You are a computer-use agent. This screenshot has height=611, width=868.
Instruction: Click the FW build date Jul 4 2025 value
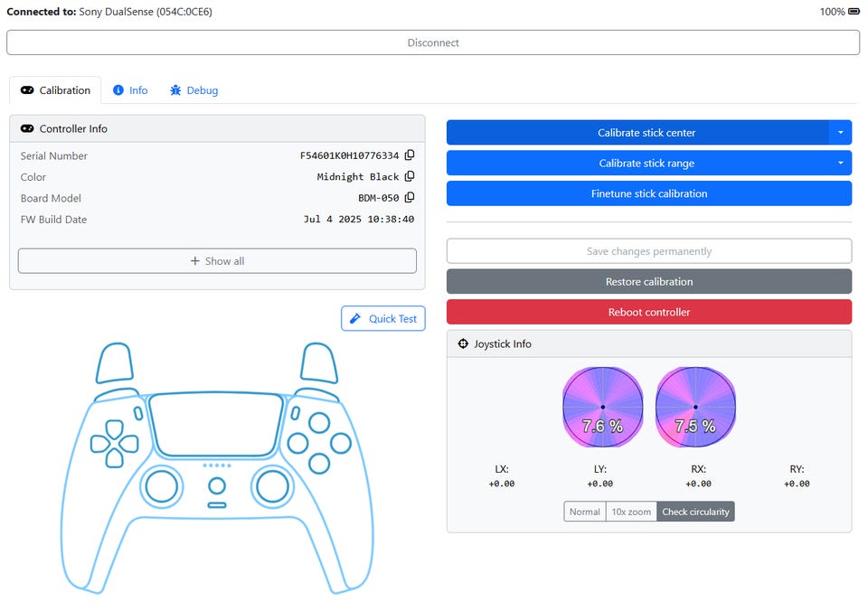[359, 219]
